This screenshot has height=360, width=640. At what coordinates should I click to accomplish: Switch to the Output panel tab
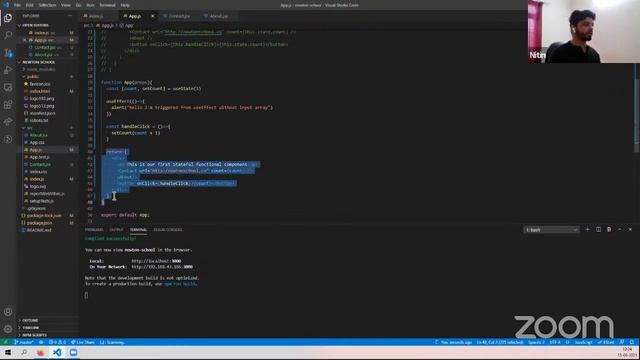(x=116, y=230)
